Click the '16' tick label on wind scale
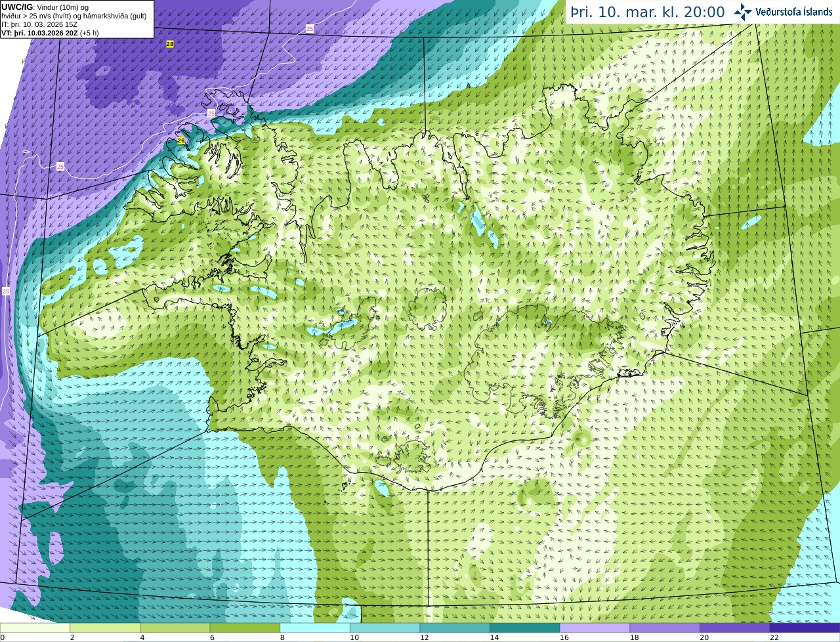The height and width of the screenshot is (642, 840). (564, 637)
